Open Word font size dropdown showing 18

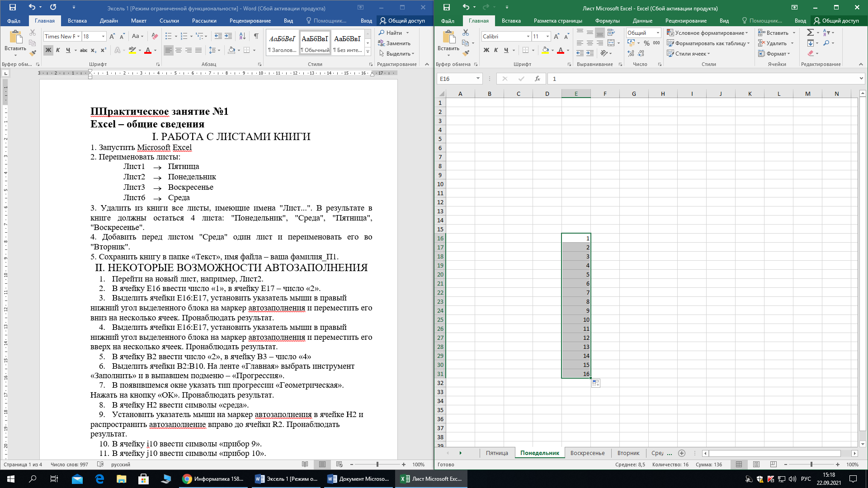pyautogui.click(x=104, y=36)
